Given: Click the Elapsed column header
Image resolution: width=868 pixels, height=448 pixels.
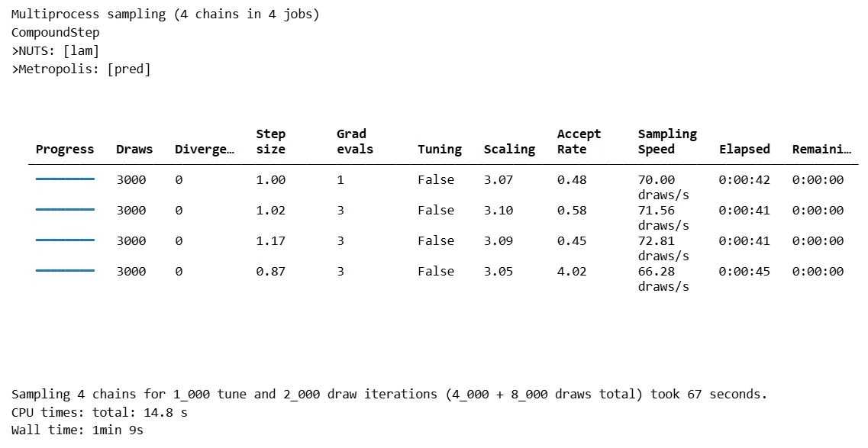Looking at the screenshot, I should coord(744,150).
